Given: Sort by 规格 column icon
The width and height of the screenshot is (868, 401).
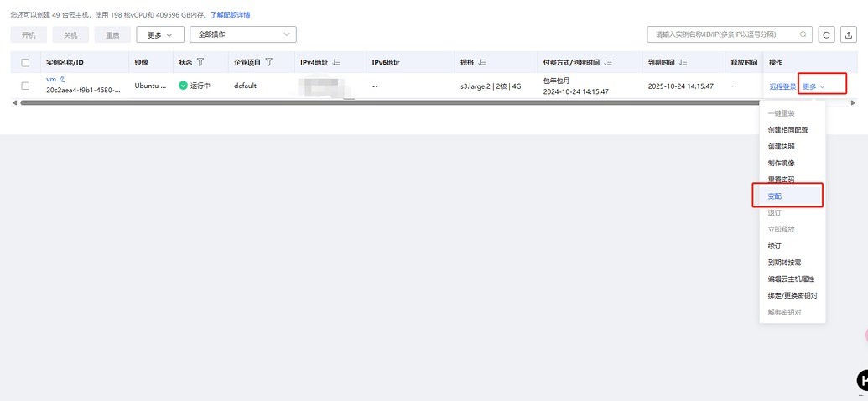Looking at the screenshot, I should click(x=482, y=62).
